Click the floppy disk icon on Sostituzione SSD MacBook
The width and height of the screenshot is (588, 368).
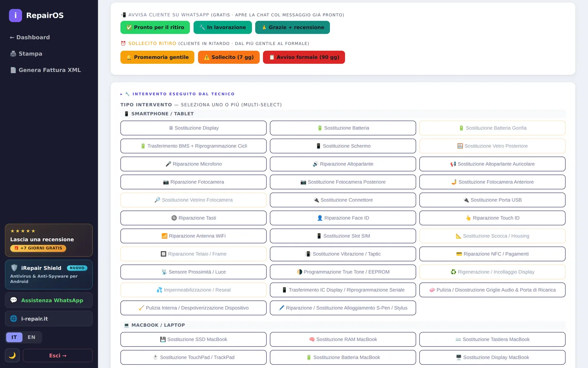coord(163,339)
